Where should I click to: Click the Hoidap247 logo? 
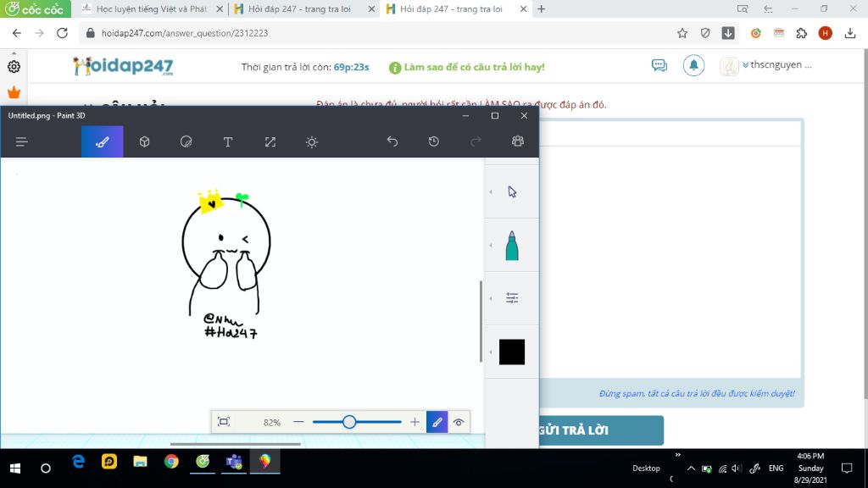point(123,66)
